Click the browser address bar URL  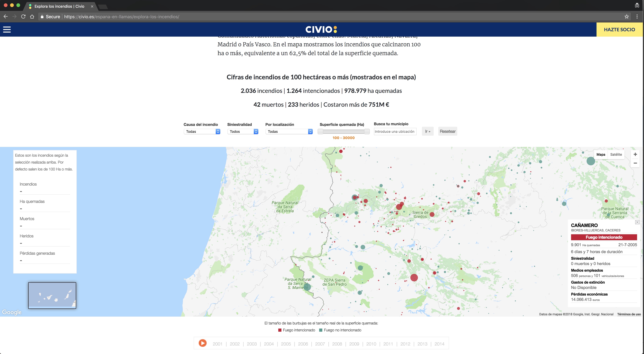click(x=122, y=17)
